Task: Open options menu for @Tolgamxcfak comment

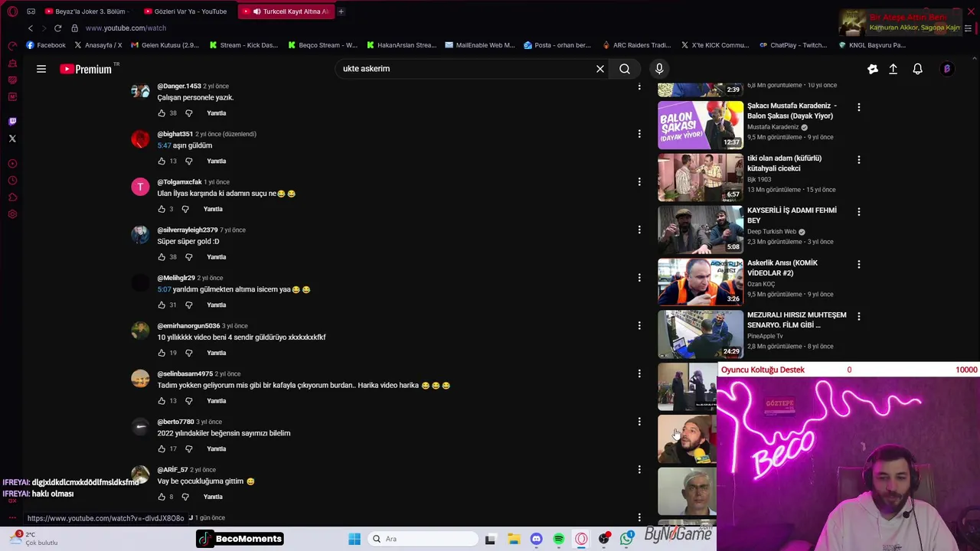Action: 639,182
